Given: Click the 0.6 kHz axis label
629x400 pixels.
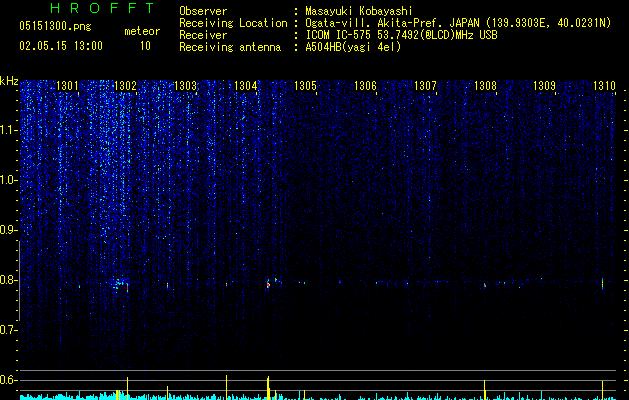Looking at the screenshot, I should (9, 380).
